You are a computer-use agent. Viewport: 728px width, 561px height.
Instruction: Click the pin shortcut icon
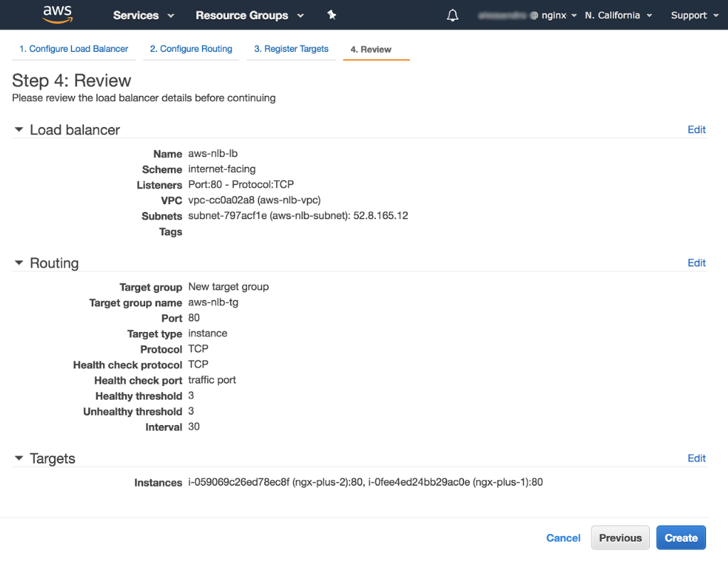point(332,15)
